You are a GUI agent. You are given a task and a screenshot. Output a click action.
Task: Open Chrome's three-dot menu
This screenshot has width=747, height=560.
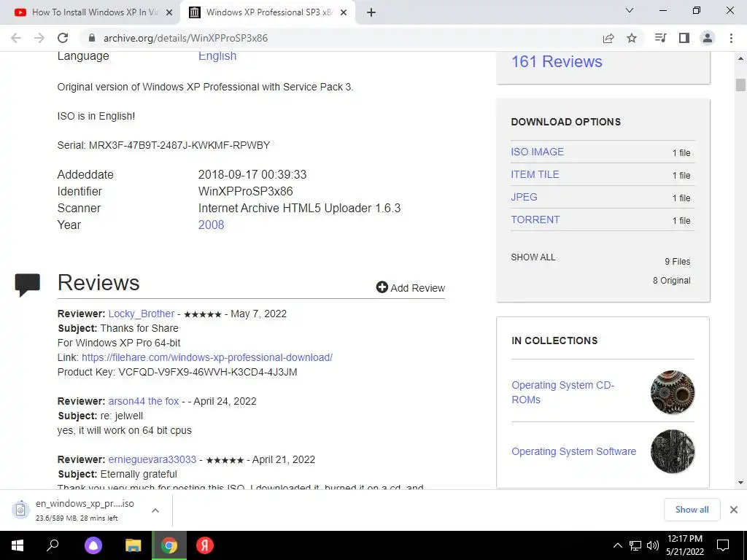731,38
